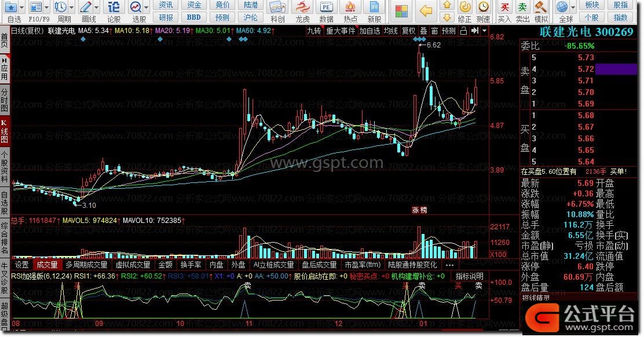Open the 论股 discussion icon

click(114, 7)
